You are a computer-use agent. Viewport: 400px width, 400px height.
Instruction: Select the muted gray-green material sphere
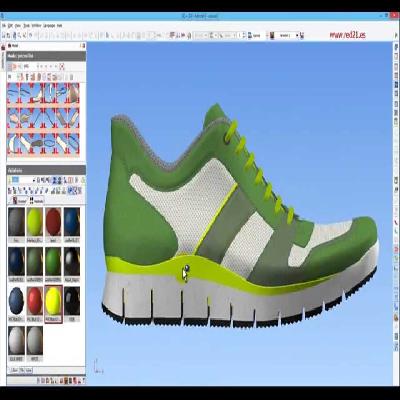click(x=35, y=261)
